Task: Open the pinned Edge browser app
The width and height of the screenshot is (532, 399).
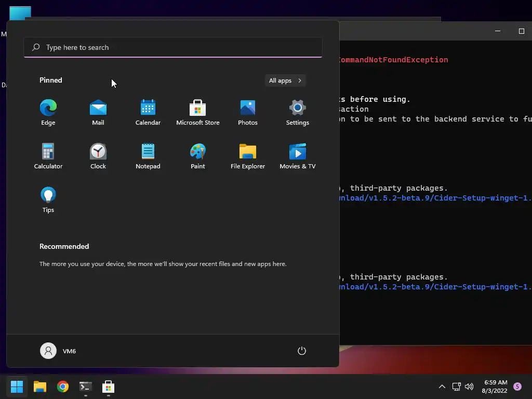Action: 48,113
